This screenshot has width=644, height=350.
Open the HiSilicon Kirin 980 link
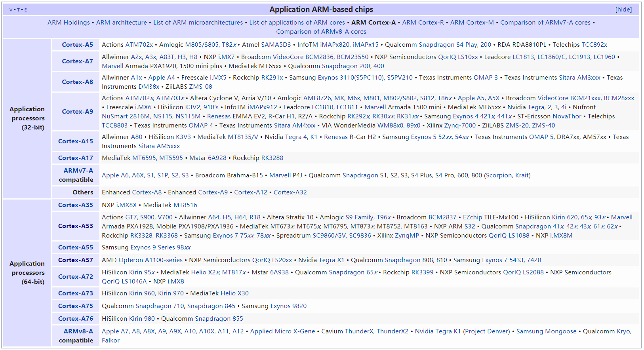[x=142, y=319]
